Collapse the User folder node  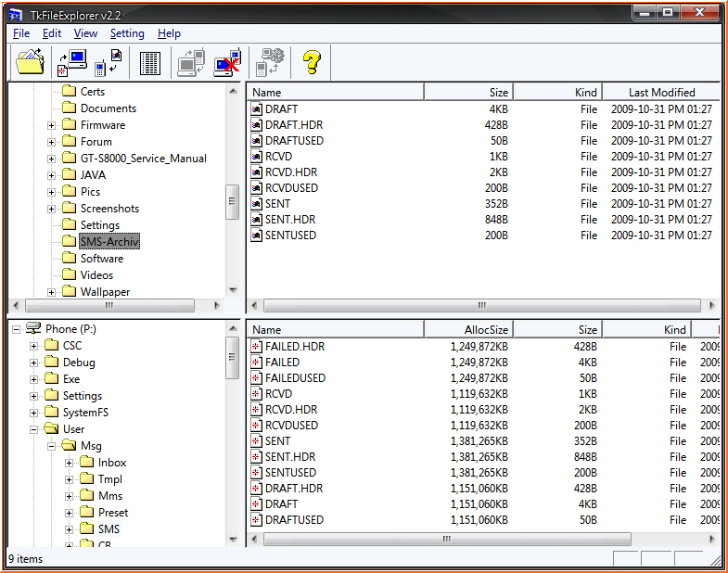pyautogui.click(x=34, y=429)
